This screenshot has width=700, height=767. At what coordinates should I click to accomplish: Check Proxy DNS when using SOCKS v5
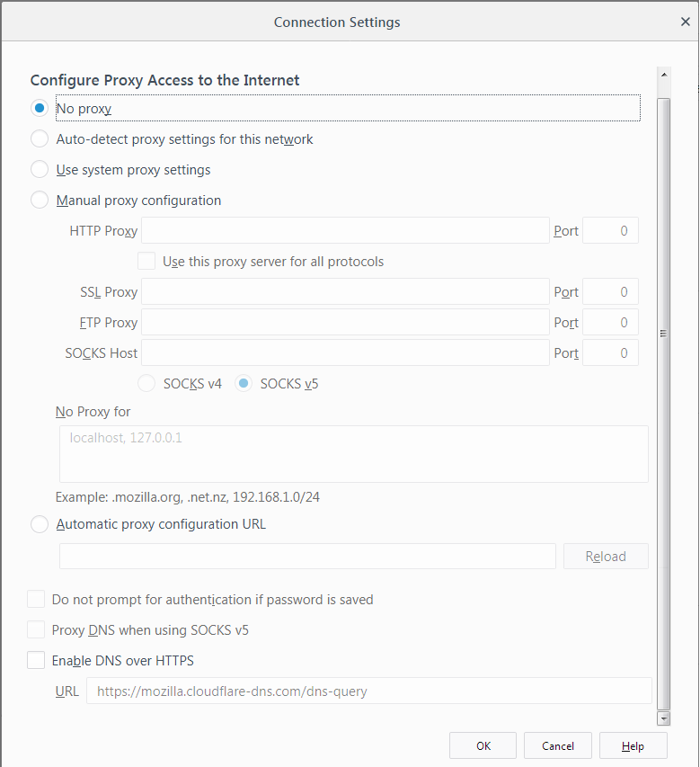pos(36,629)
